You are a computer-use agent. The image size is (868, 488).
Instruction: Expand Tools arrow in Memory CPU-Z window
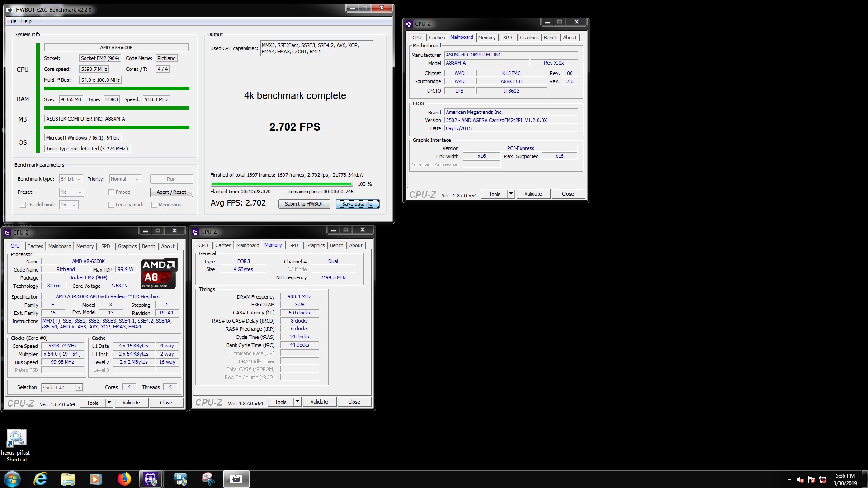click(x=297, y=402)
